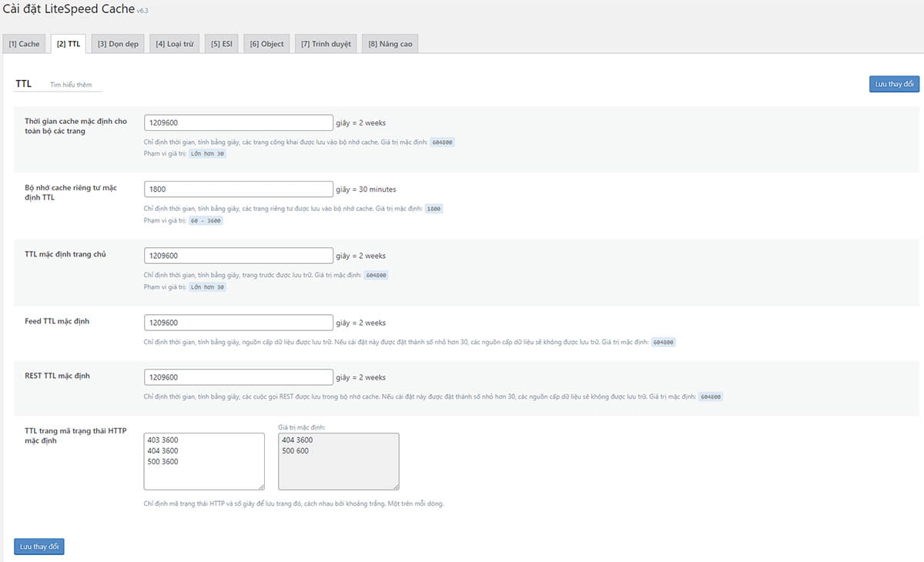This screenshot has height=562, width=924.
Task: Focus the Feed TTL mặc định input
Action: tap(239, 323)
